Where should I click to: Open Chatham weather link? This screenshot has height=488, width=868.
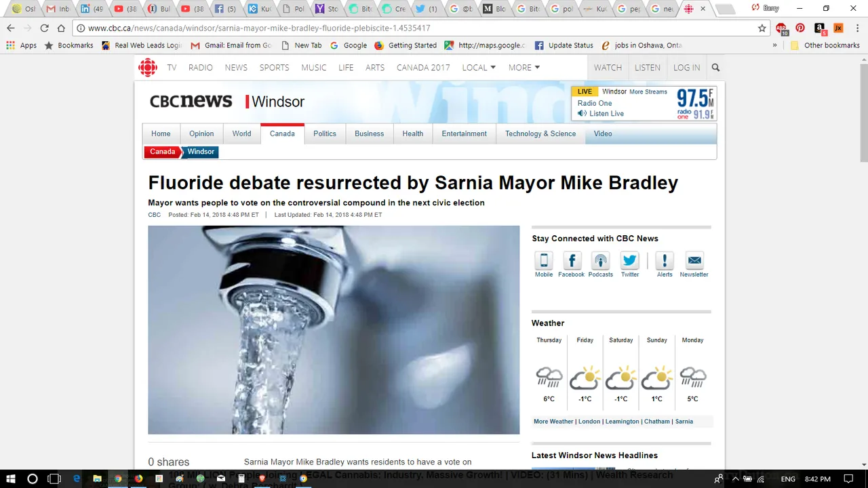pyautogui.click(x=657, y=422)
